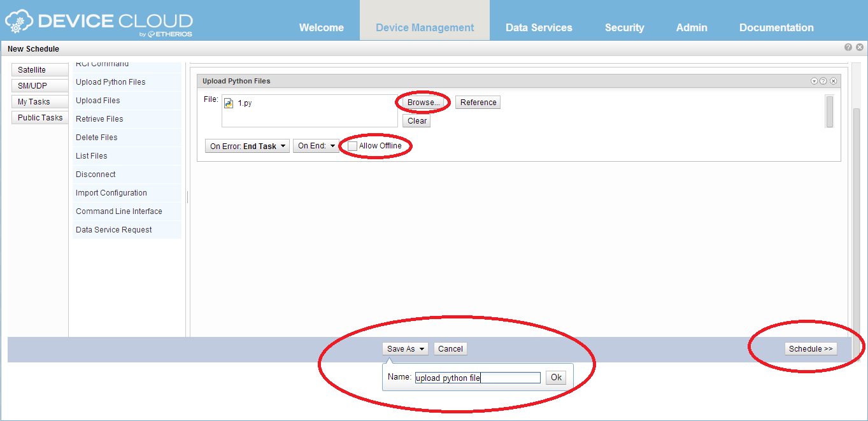This screenshot has width=868, height=421.
Task: Select Retrieve Files from the command list
Action: click(x=99, y=119)
